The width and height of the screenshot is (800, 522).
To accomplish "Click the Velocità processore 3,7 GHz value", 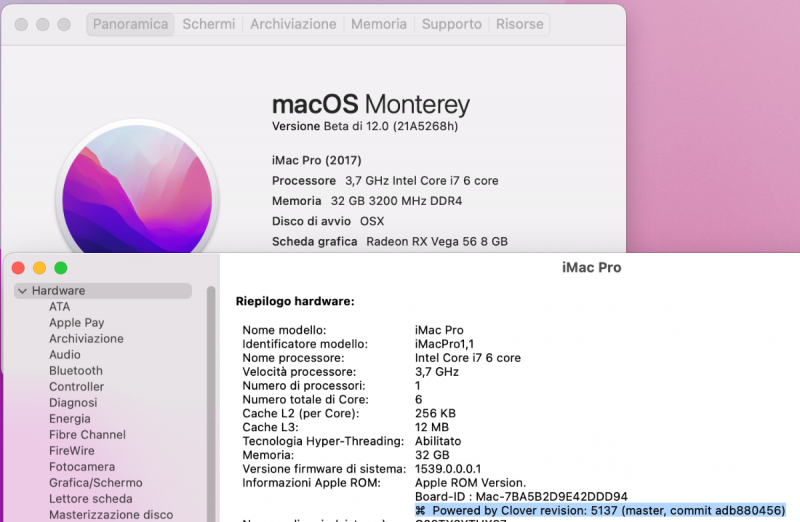I will [x=437, y=371].
